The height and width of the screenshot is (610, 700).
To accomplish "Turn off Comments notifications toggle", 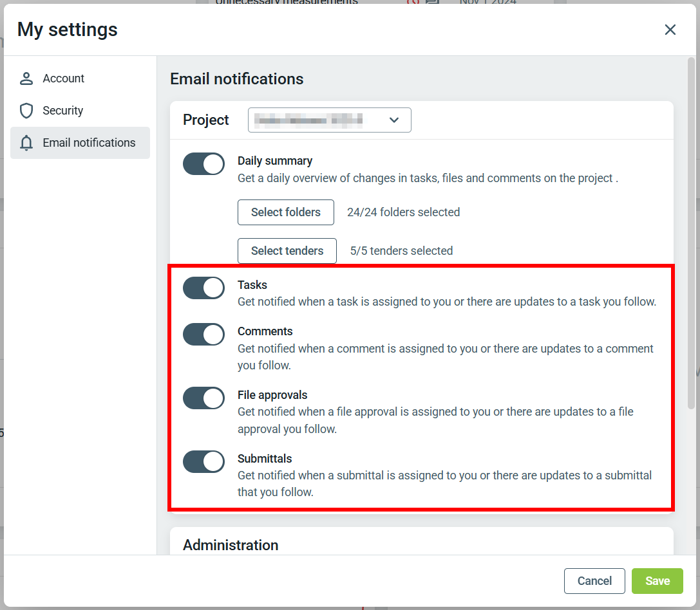I will pos(203,335).
